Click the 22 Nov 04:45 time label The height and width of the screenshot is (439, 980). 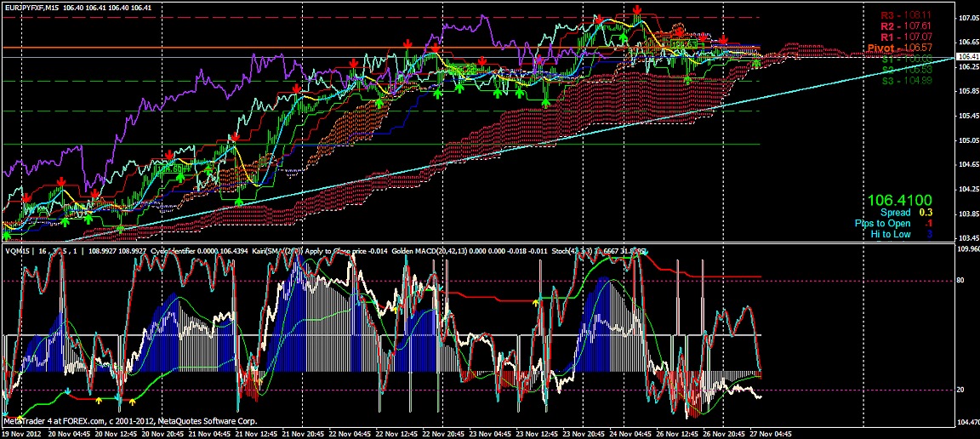[351, 433]
